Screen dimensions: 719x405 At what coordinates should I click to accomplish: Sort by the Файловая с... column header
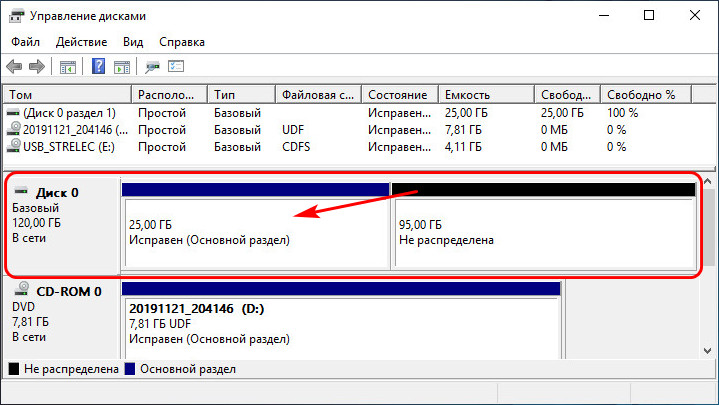(319, 95)
